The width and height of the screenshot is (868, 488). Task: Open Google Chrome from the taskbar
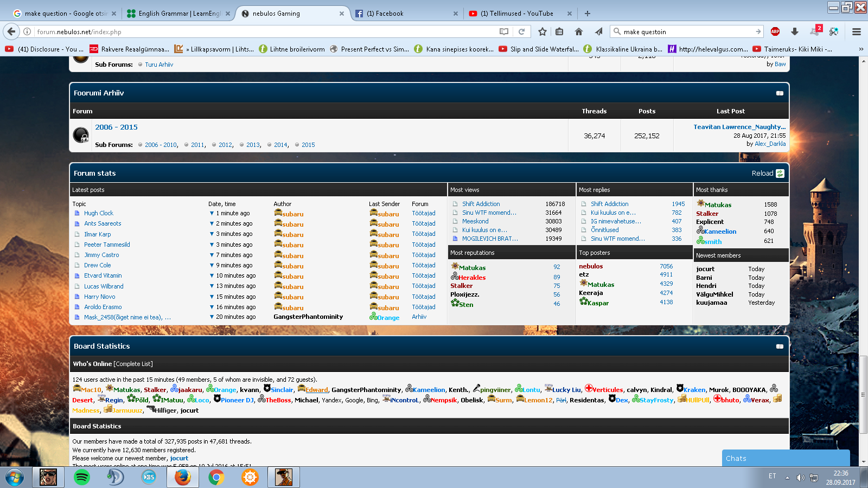pyautogui.click(x=216, y=477)
